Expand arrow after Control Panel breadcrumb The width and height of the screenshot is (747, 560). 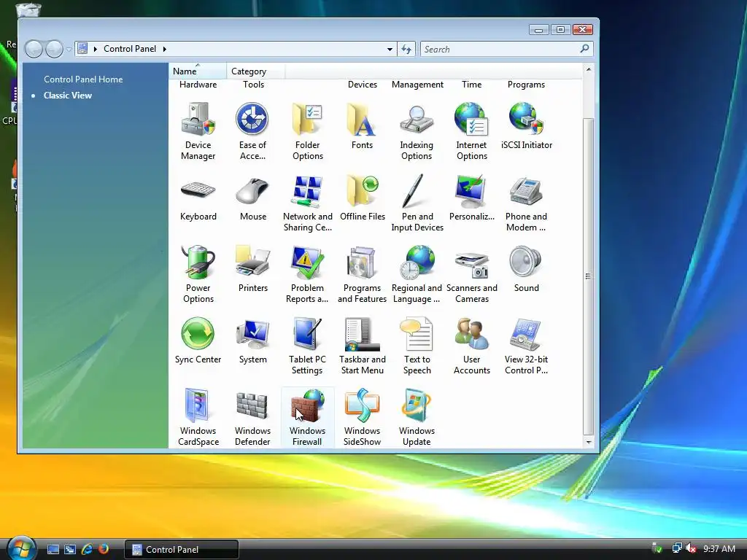point(165,49)
